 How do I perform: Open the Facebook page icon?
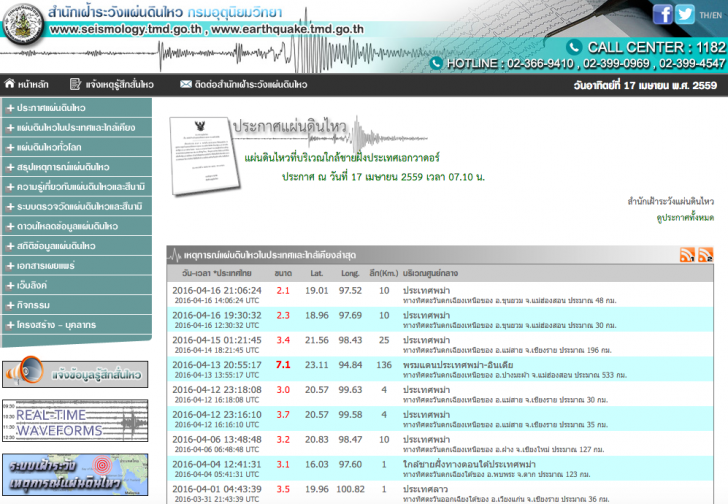pyautogui.click(x=662, y=14)
